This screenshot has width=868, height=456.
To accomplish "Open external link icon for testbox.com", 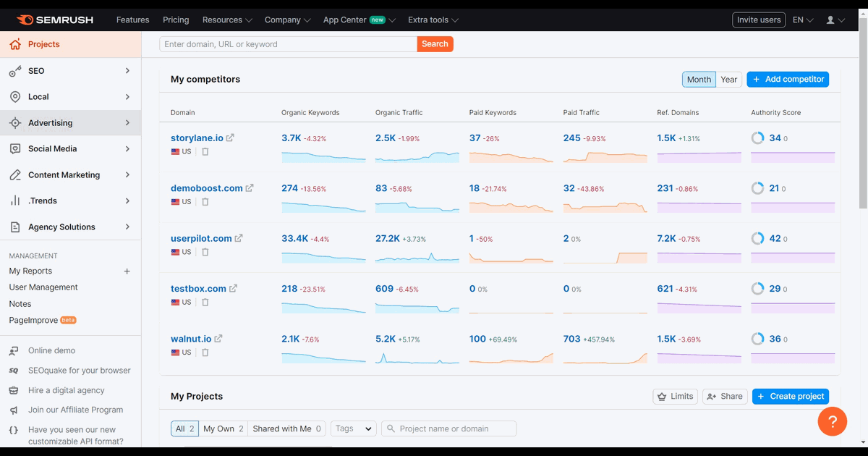I will pyautogui.click(x=233, y=288).
